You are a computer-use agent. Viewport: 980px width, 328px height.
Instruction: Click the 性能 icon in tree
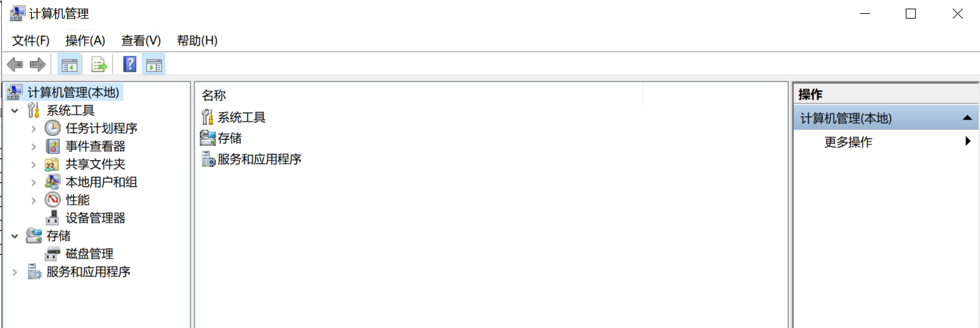tap(52, 200)
